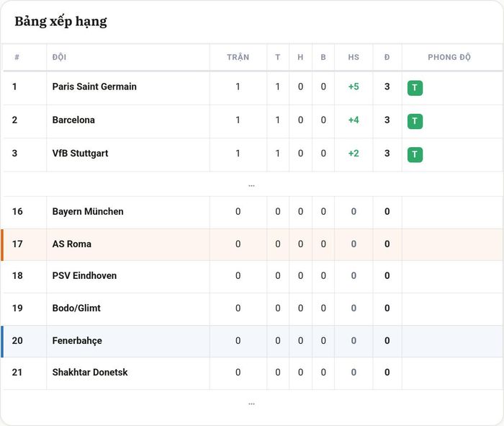Click the Đ points column header
504x426 pixels.
[387, 57]
